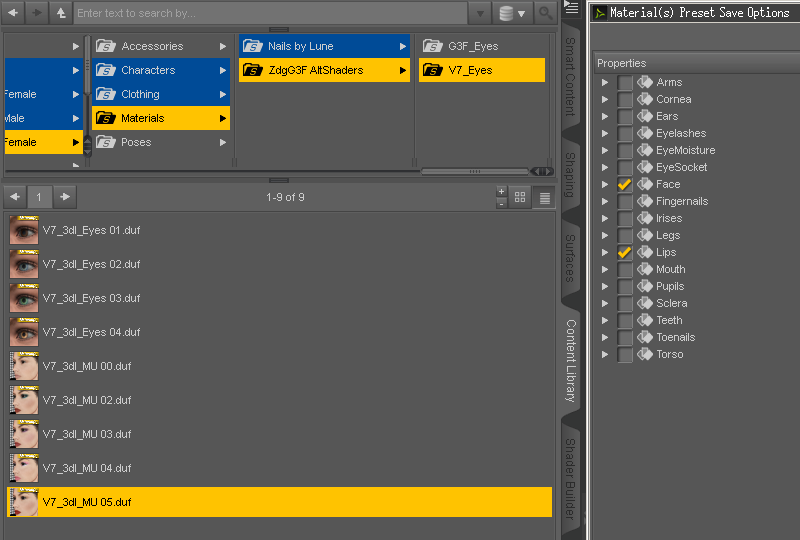Expand the Lips property row

point(605,252)
